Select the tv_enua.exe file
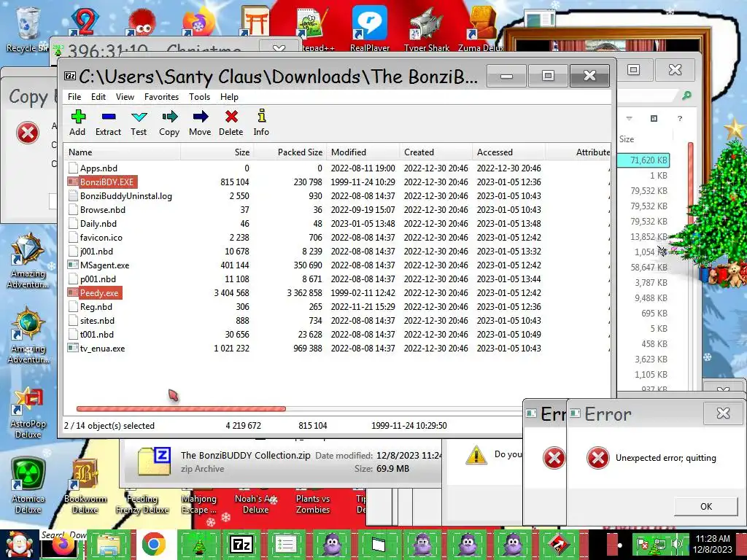The height and width of the screenshot is (560, 747). coord(102,348)
